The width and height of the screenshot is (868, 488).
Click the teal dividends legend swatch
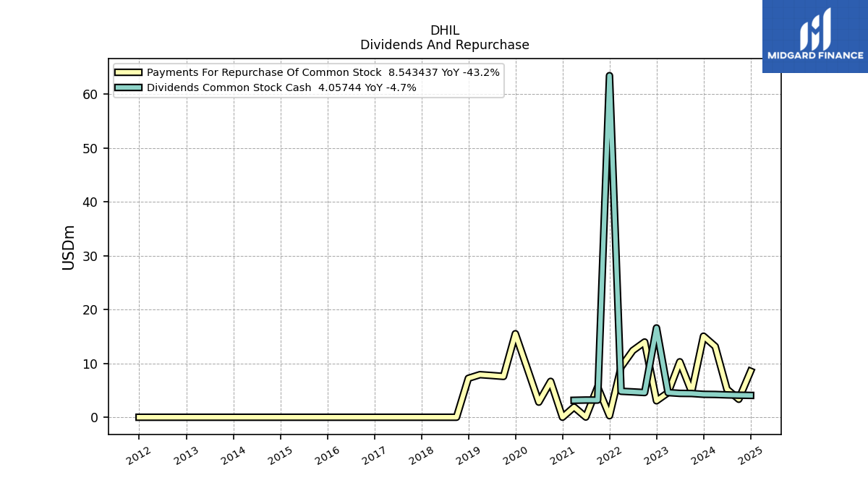point(129,87)
